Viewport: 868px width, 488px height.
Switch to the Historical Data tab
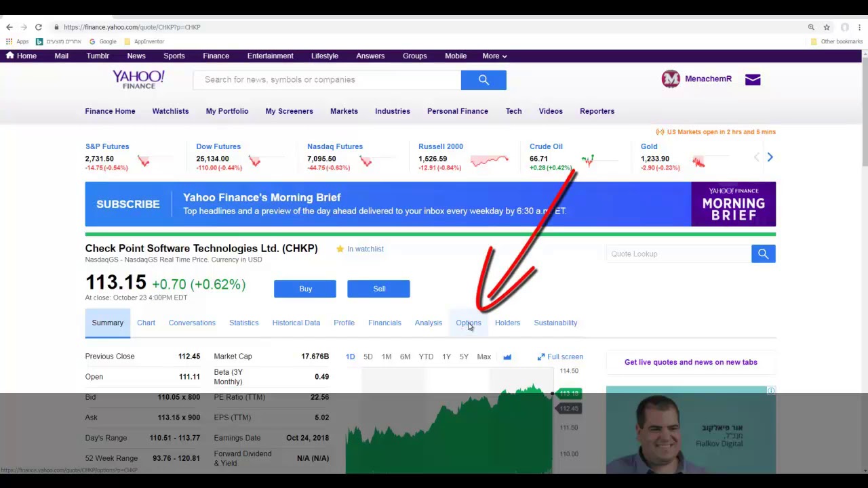pos(296,323)
